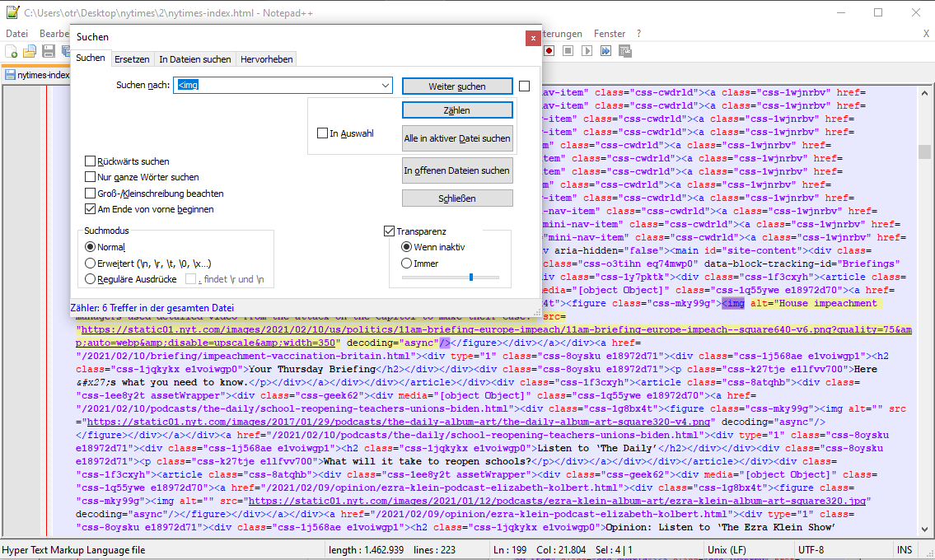Screen dimensions: 935x560
Task: Click 'Ln : 199' in status bar
Action: [510, 550]
